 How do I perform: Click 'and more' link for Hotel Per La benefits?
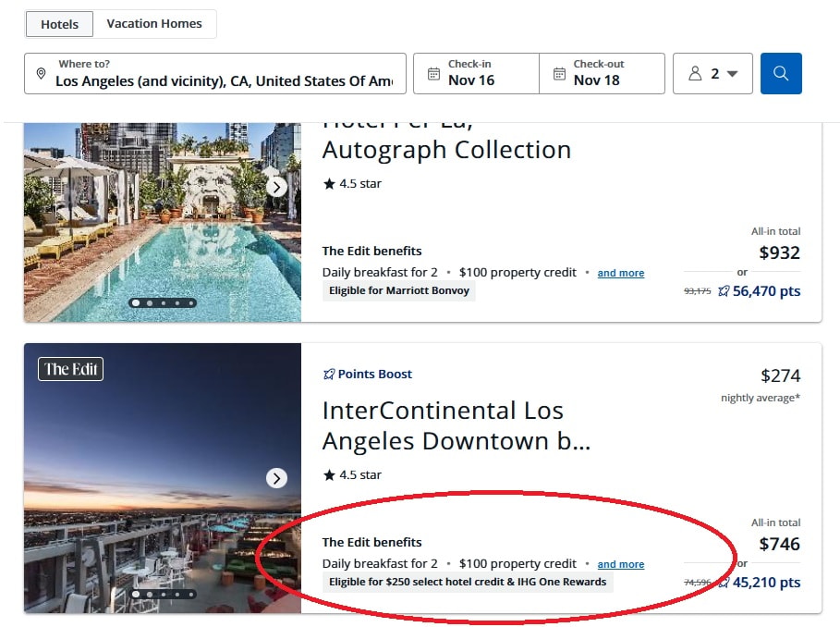click(x=621, y=273)
